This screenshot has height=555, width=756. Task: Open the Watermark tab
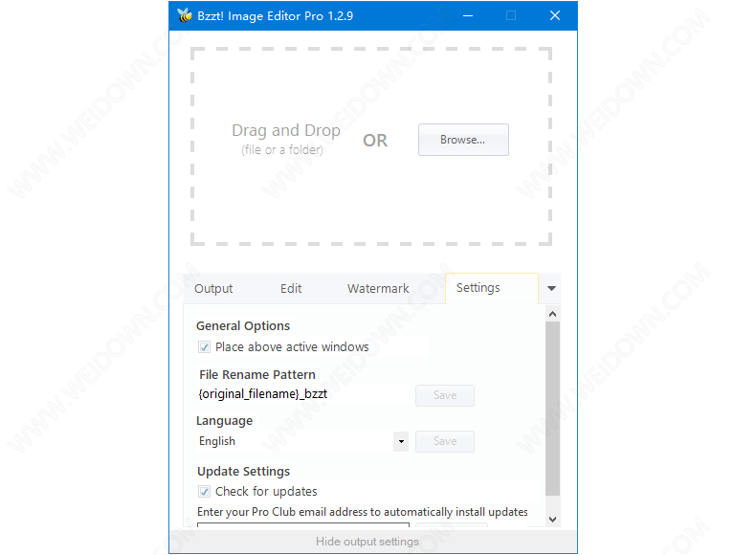pos(378,288)
